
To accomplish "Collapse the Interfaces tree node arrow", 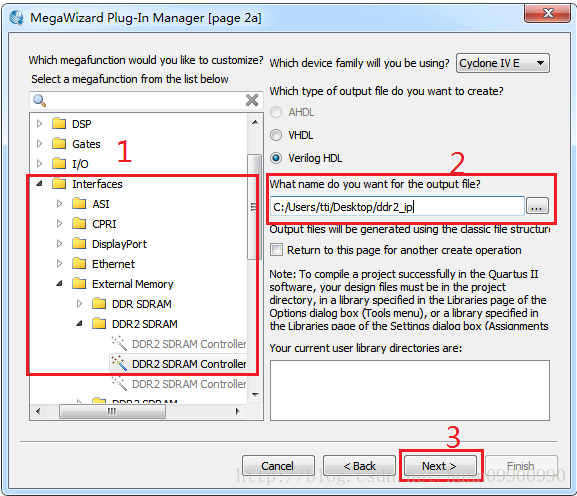I will [x=39, y=183].
